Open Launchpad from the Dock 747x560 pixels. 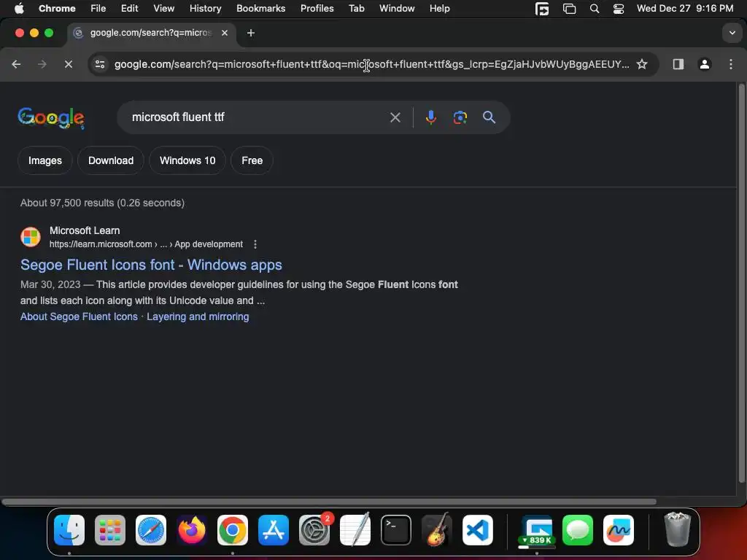(x=110, y=530)
